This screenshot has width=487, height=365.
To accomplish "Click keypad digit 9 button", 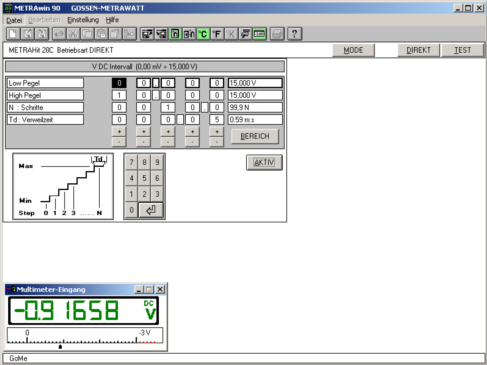I will [157, 162].
